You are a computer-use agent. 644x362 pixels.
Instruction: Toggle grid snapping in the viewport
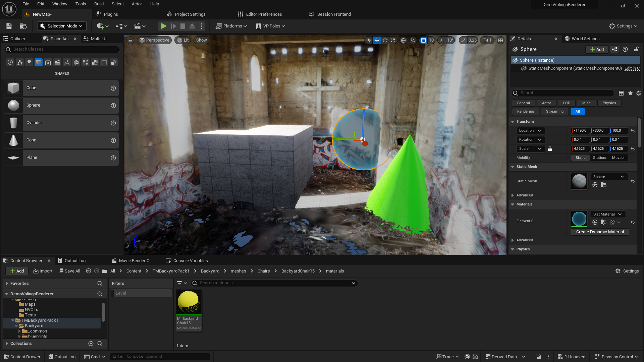[x=423, y=40]
